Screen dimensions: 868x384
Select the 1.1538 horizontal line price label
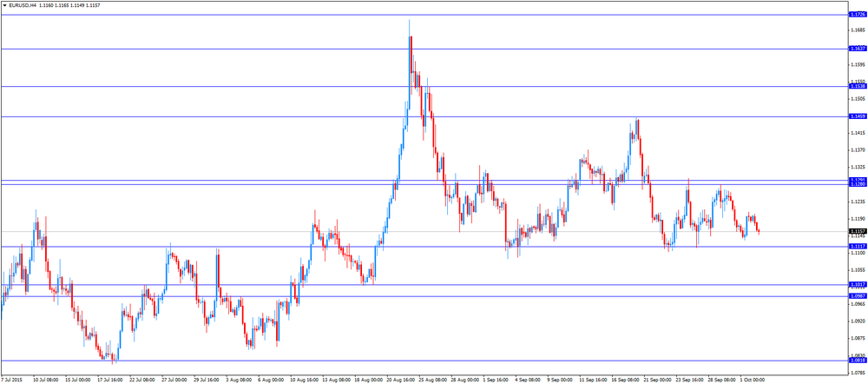[858, 86]
